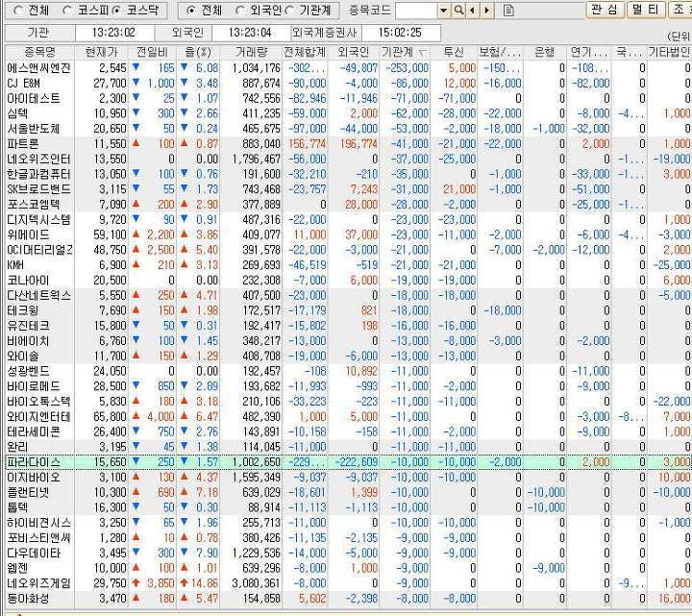The height and width of the screenshot is (616, 692).
Task: Select the 다산네트웍스 stock row
Action: (348, 295)
